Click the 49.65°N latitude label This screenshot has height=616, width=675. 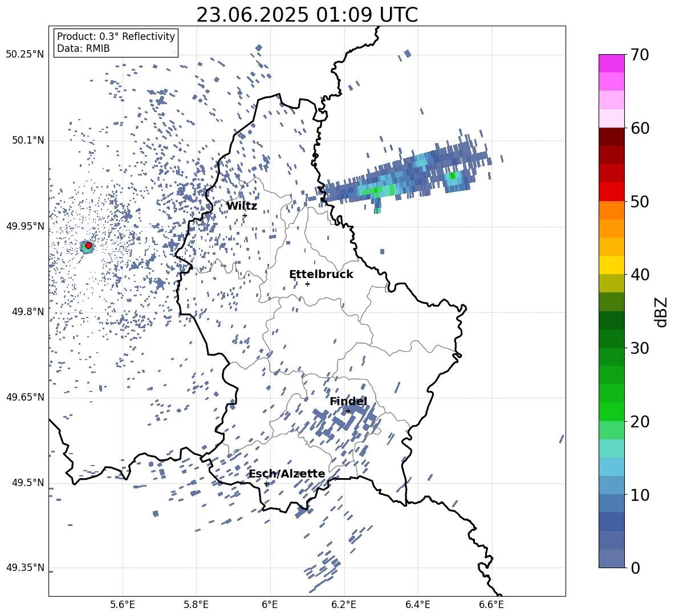[25, 397]
